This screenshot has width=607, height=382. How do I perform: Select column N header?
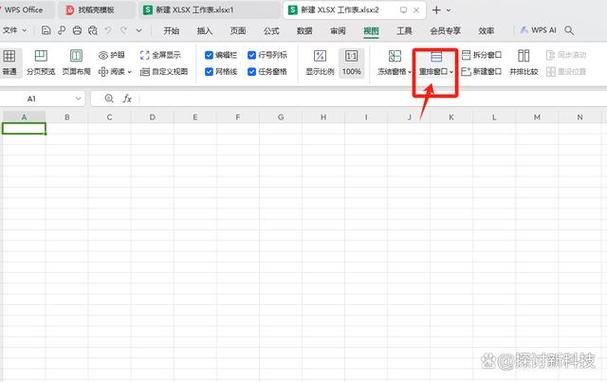580,117
